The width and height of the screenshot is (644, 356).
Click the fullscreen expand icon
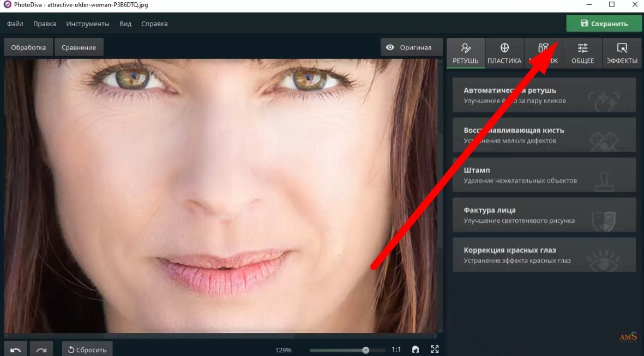[435, 349]
